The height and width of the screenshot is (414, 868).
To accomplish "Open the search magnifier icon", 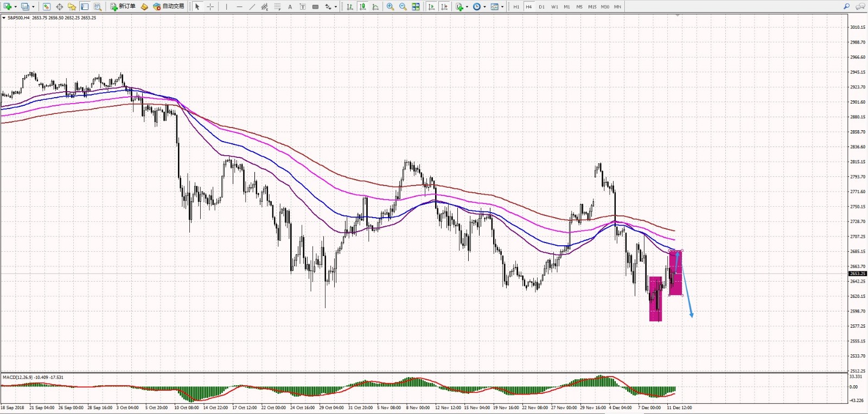I will click(846, 7).
